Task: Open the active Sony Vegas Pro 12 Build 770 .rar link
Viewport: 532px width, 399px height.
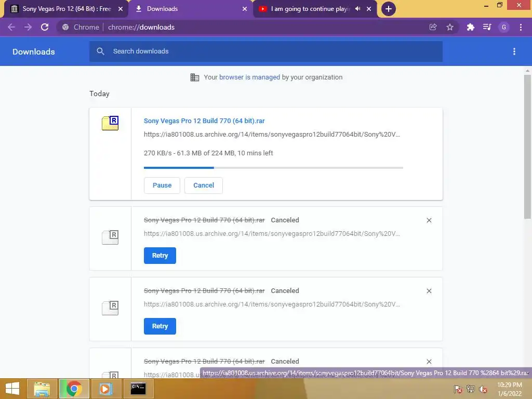Action: pos(204,121)
